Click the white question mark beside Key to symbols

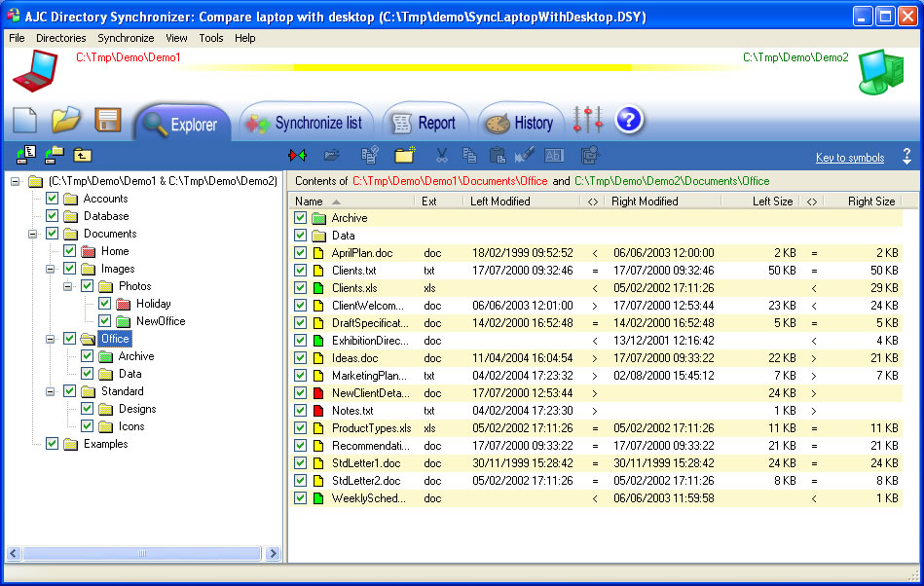[906, 156]
